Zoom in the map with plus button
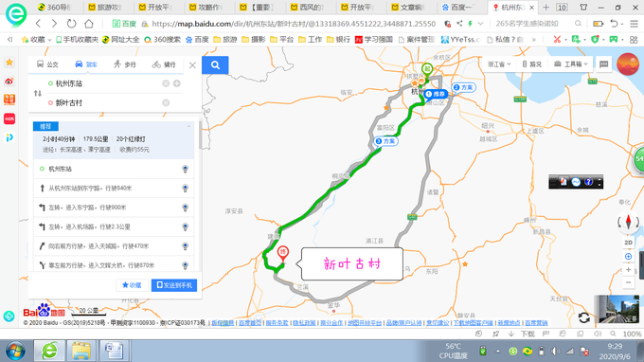Image resolution: width=644 pixels, height=362 pixels. pos(628,270)
